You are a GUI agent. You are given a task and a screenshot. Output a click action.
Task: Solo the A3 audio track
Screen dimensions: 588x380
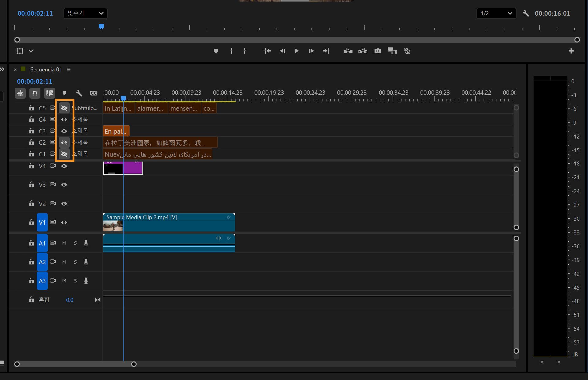[75, 281]
